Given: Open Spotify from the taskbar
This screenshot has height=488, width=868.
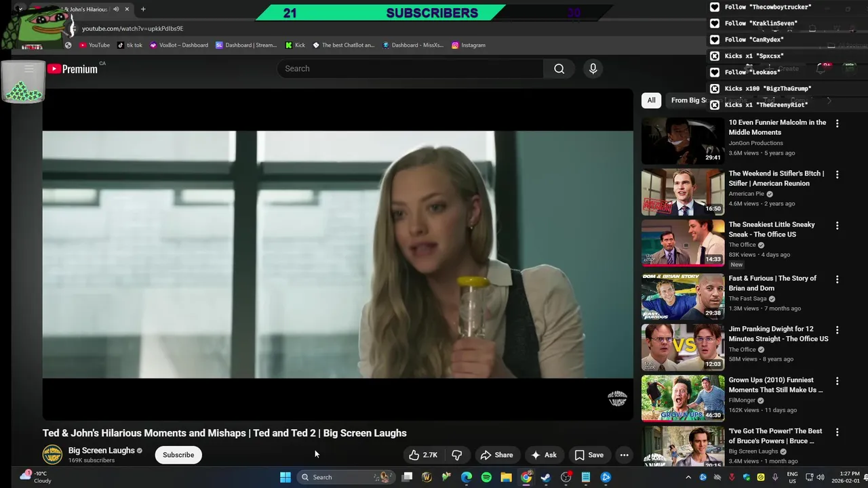Looking at the screenshot, I should [486, 477].
